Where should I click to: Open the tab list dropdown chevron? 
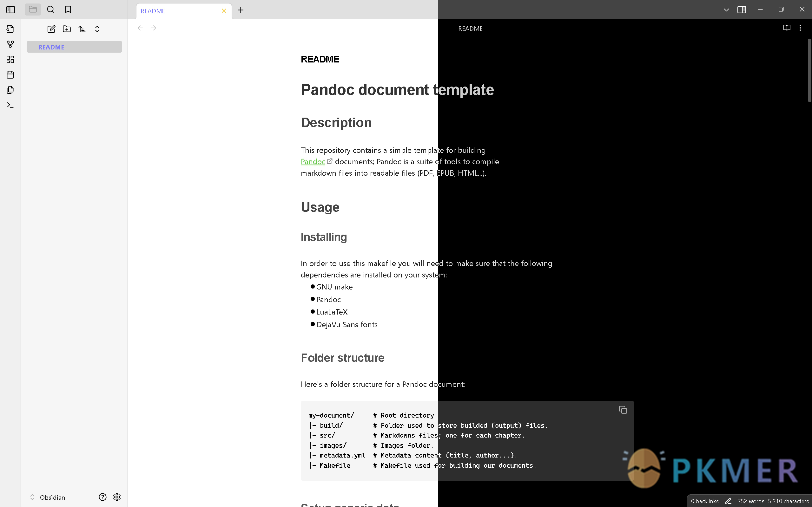pyautogui.click(x=726, y=10)
